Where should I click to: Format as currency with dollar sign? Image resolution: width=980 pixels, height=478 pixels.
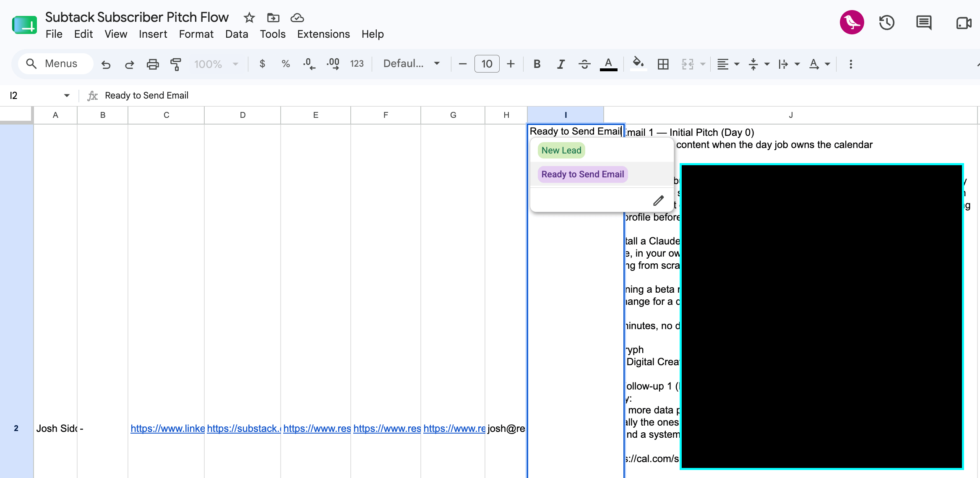(x=262, y=64)
